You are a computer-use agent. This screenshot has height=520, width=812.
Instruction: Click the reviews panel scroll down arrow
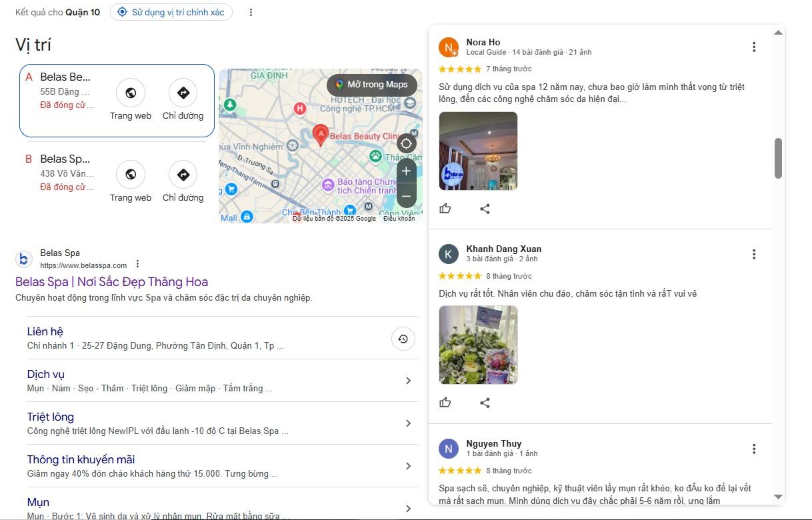coord(778,497)
